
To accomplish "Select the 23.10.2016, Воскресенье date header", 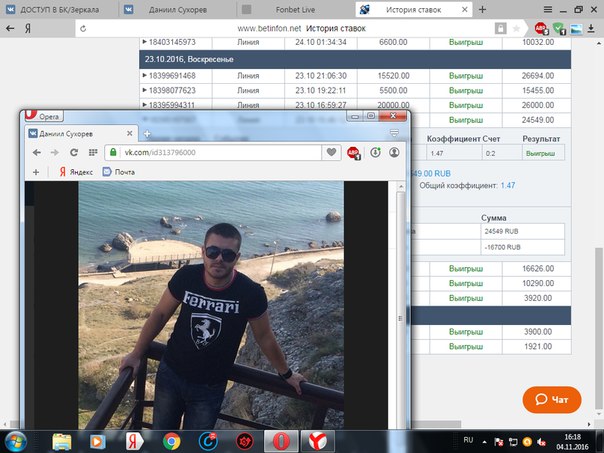I will coord(355,59).
